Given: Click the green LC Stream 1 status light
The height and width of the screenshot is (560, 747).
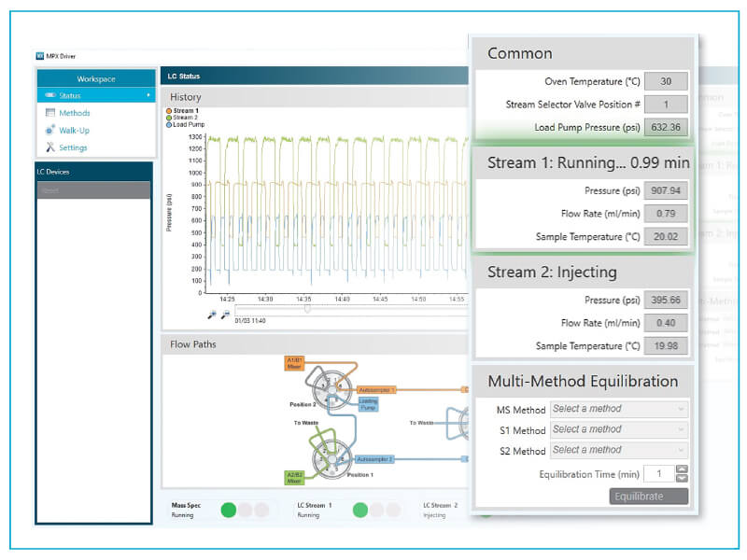Looking at the screenshot, I should point(359,510).
